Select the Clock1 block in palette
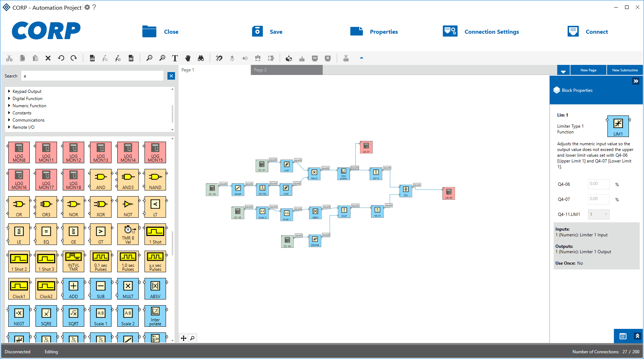 click(x=19, y=289)
